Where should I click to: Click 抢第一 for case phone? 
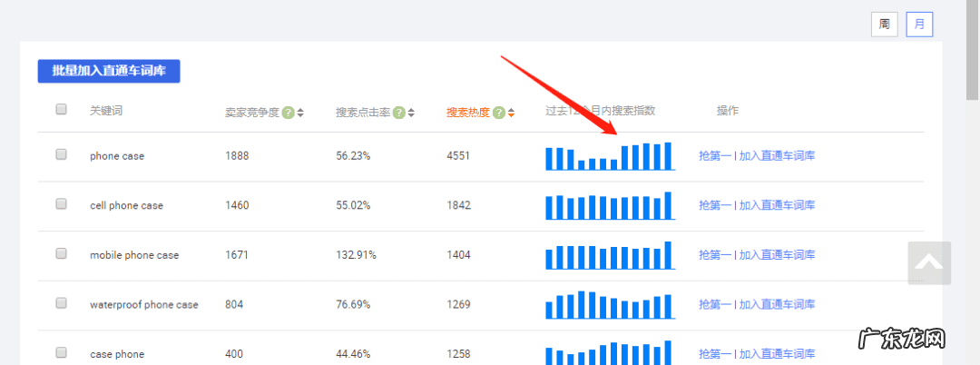715,354
